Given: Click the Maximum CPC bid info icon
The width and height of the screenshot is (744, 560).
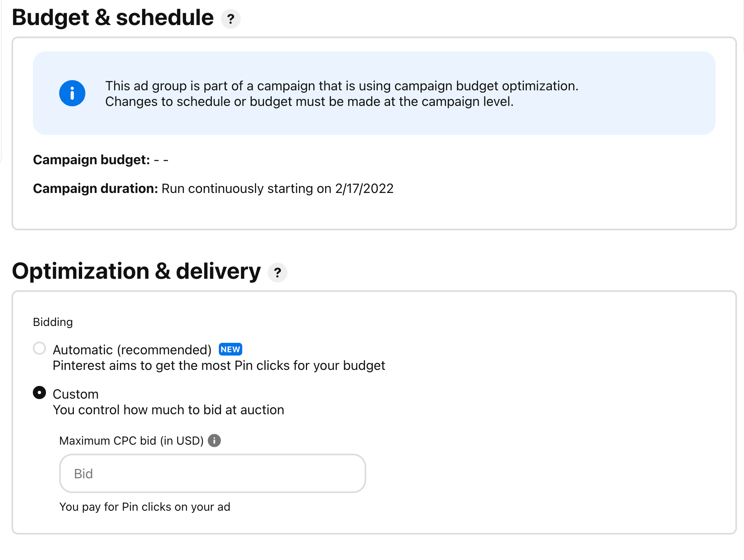Looking at the screenshot, I should [x=214, y=441].
